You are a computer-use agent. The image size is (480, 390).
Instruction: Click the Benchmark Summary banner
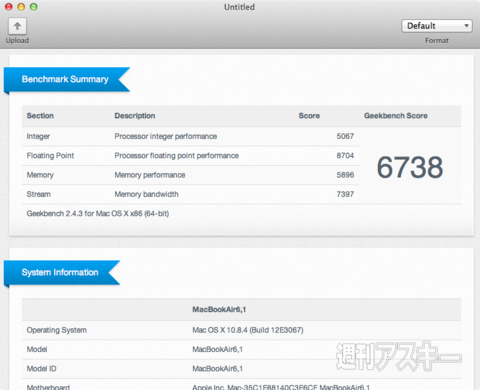tap(67, 79)
